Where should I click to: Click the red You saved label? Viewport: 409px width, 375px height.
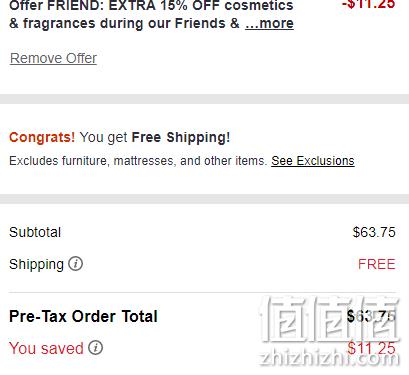click(46, 348)
